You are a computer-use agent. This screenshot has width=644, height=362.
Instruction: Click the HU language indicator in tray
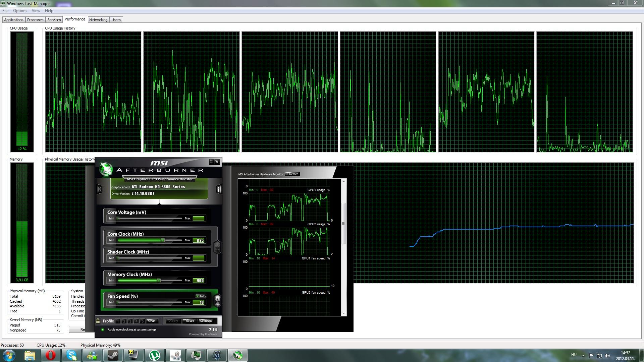click(574, 355)
